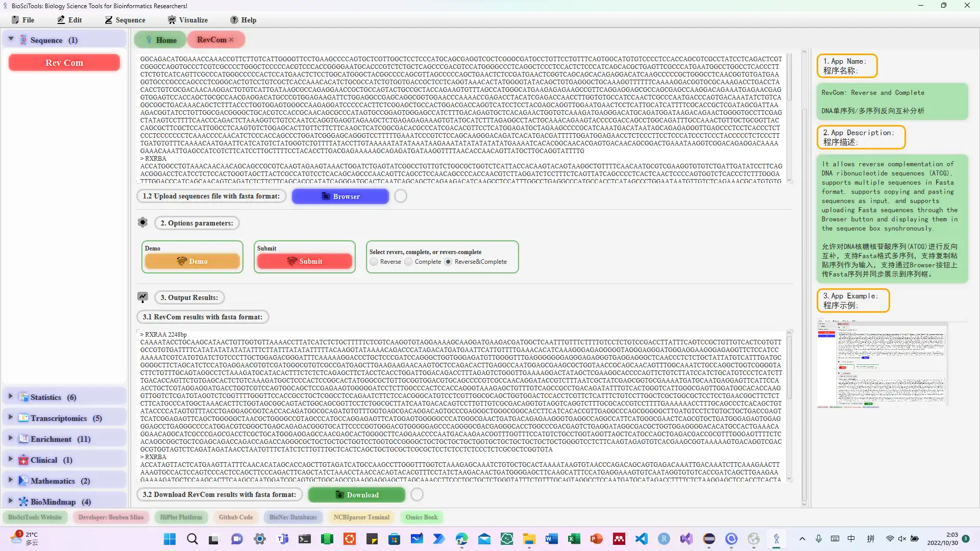Toggle the BioMindmap section open

(x=11, y=501)
